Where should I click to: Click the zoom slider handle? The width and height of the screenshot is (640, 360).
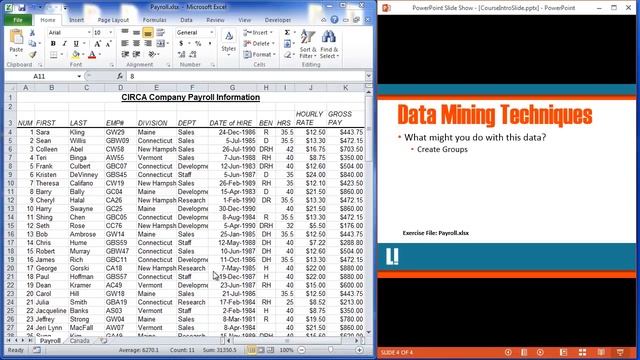[331, 350]
